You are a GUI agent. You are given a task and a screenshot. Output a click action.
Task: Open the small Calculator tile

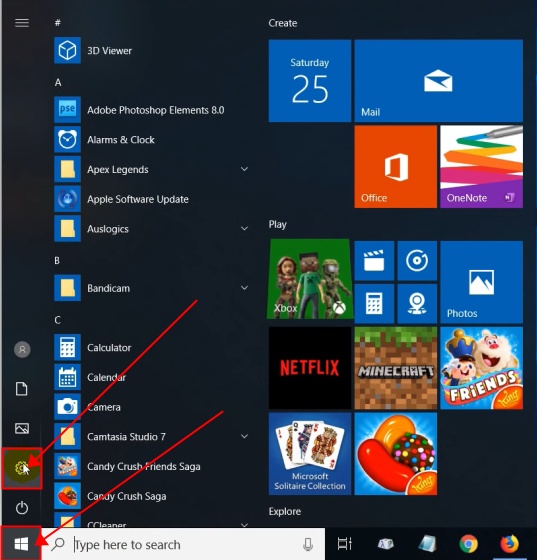[x=374, y=304]
